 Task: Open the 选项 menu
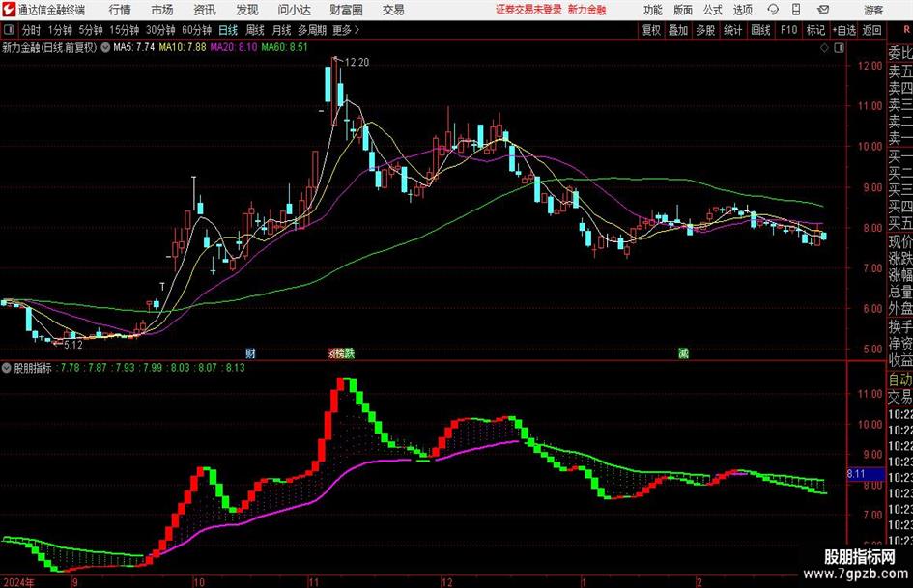(x=742, y=10)
